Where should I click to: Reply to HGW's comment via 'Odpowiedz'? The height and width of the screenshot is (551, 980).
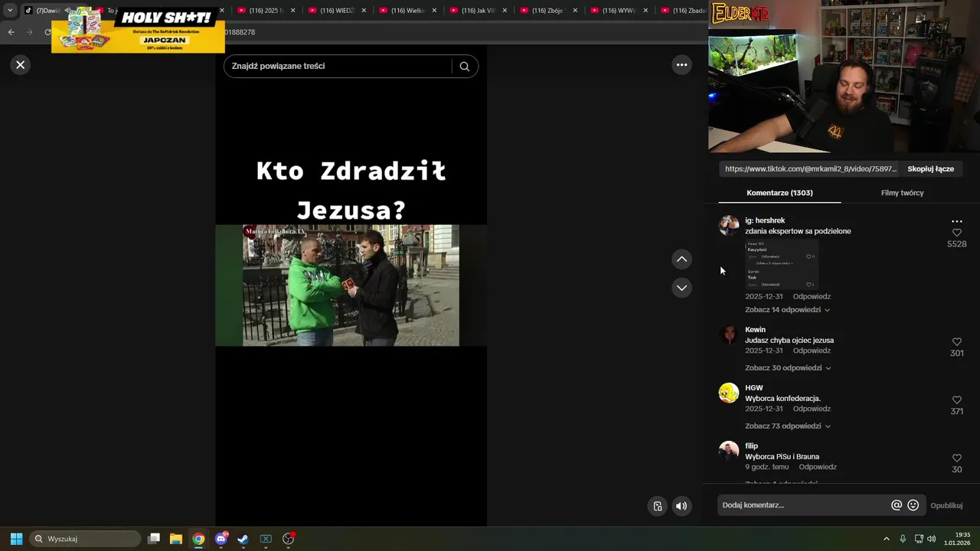tap(812, 409)
